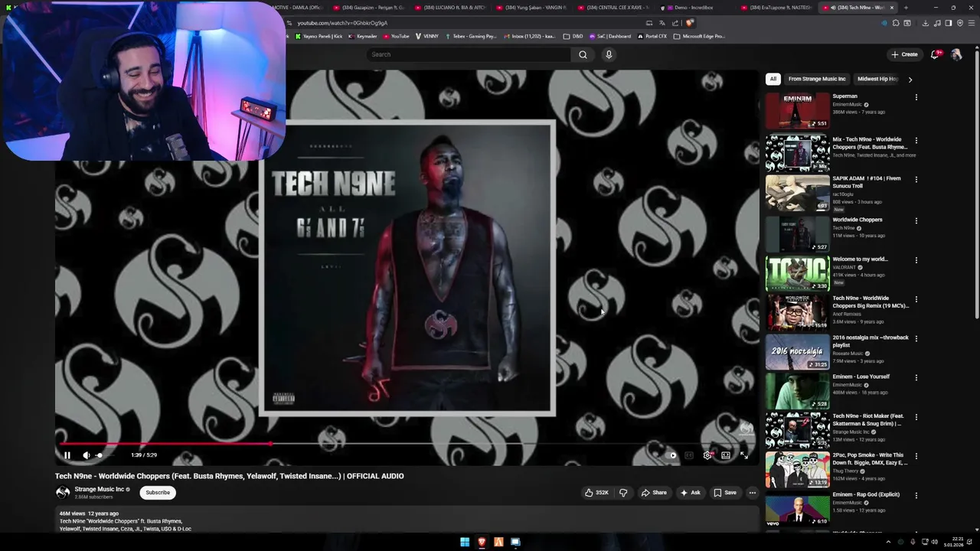
Task: Open browser downloads icon
Action: 925,23
